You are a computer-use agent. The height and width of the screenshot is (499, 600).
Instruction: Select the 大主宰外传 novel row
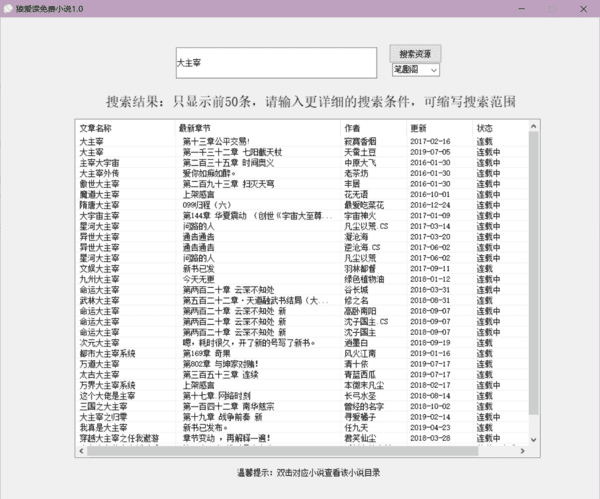point(302,173)
